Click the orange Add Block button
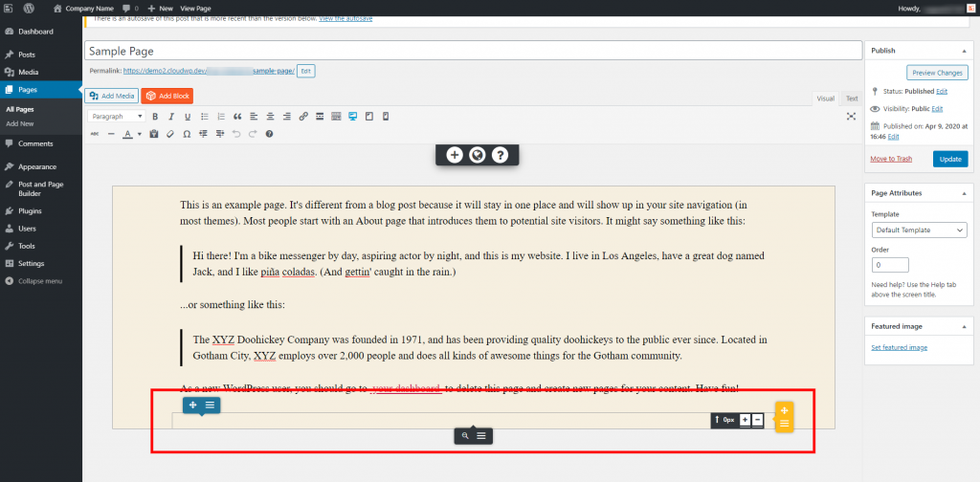 pyautogui.click(x=167, y=97)
